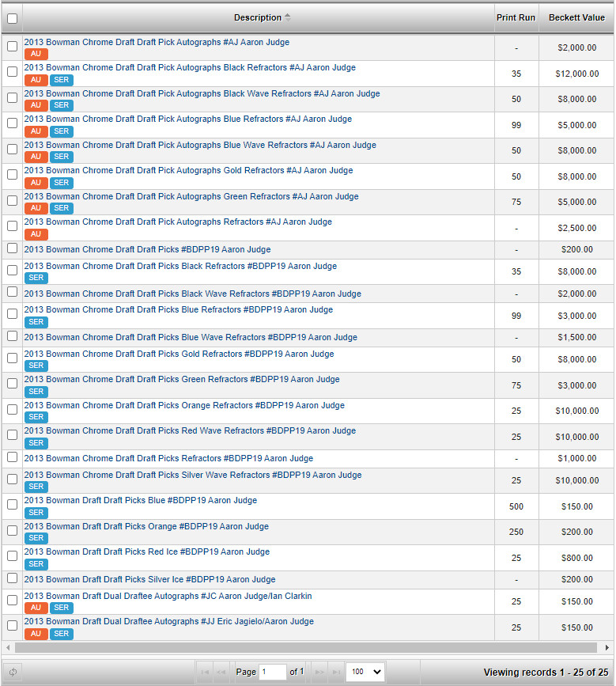Open Bowman Draft Picks Orange #BDPP19 link
Viewport: 616px width, 686px height.
(146, 526)
